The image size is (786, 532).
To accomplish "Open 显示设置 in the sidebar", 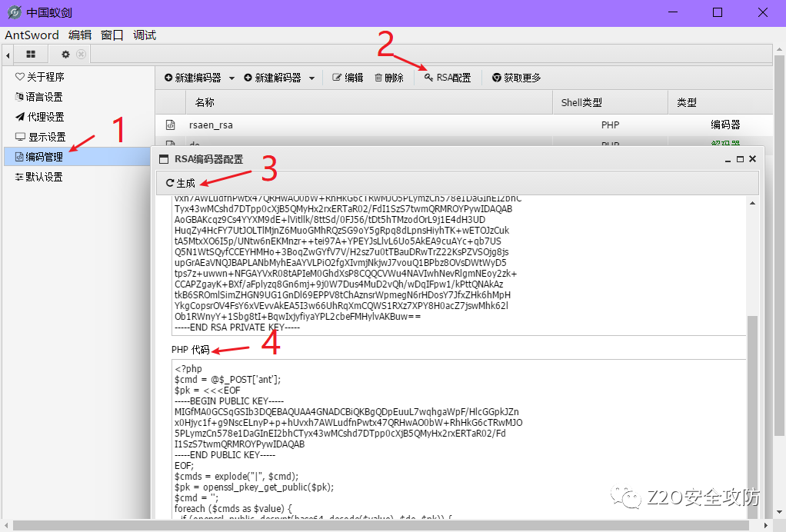I will (x=41, y=137).
